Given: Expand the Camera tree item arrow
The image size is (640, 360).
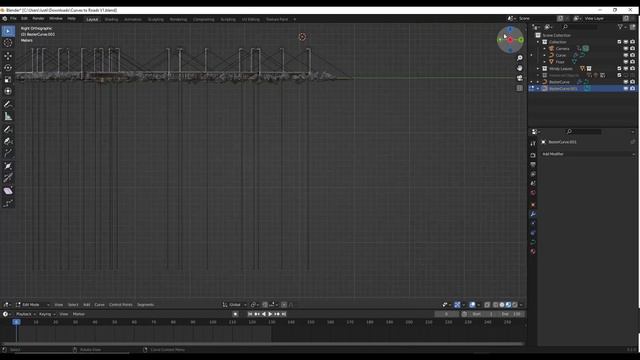Looking at the screenshot, I should point(544,49).
